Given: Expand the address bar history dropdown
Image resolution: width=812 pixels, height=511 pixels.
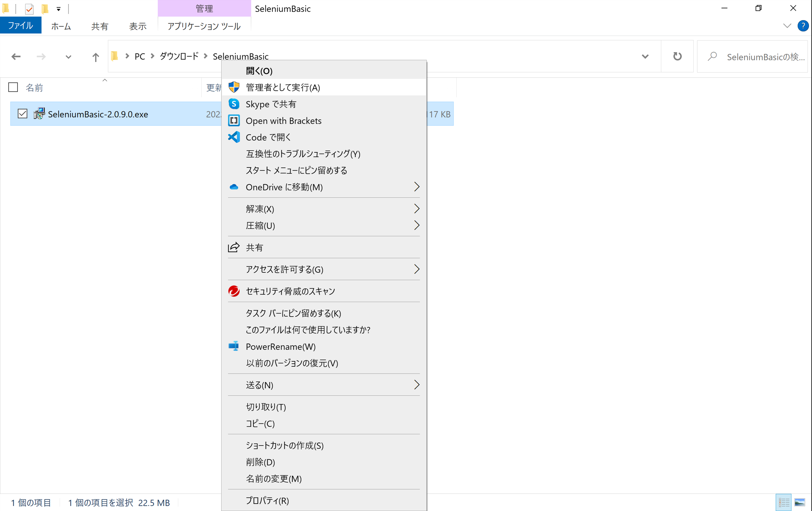Looking at the screenshot, I should coord(645,56).
